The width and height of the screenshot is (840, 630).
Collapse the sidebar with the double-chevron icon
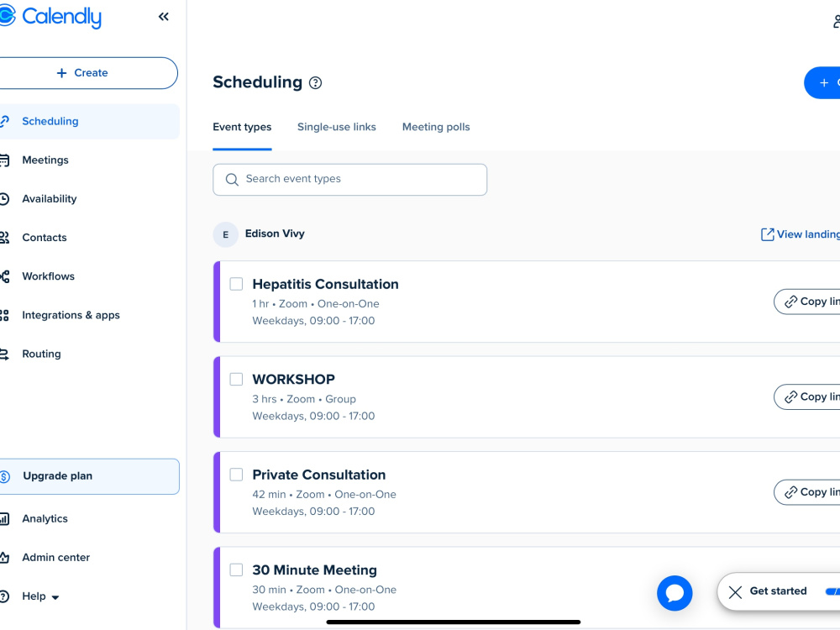[x=164, y=17]
